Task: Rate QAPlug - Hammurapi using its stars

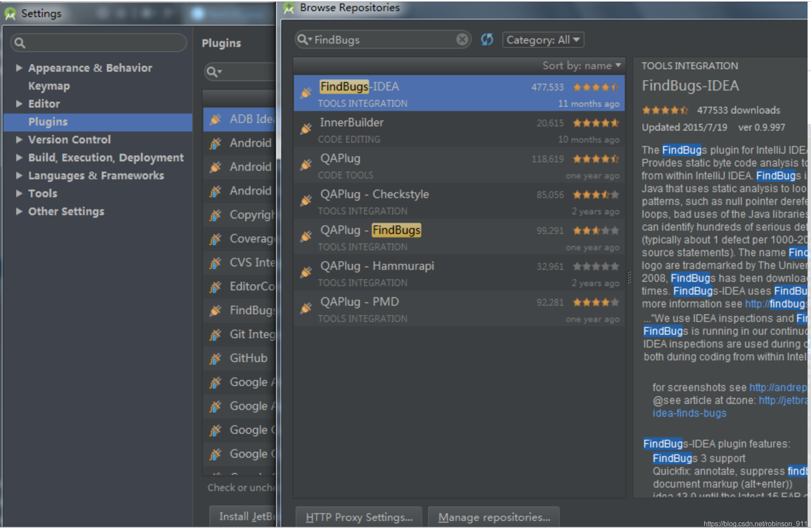Action: point(596,267)
